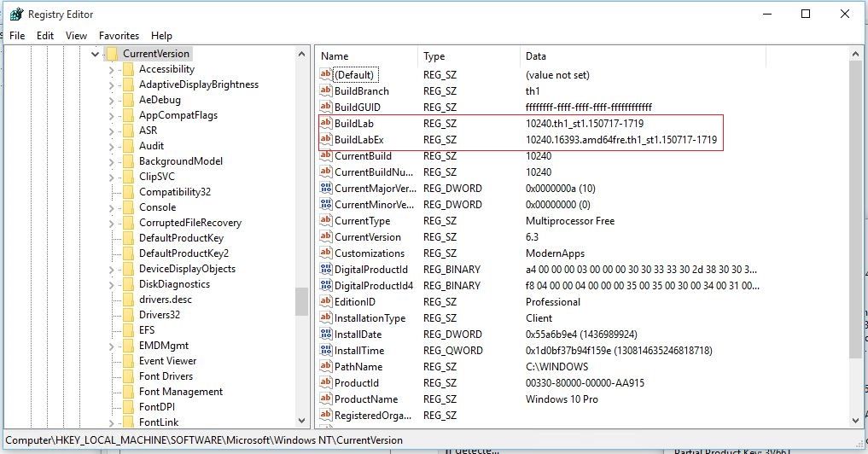This screenshot has width=868, height=454.
Task: Open the Edit menu
Action: [x=45, y=36]
